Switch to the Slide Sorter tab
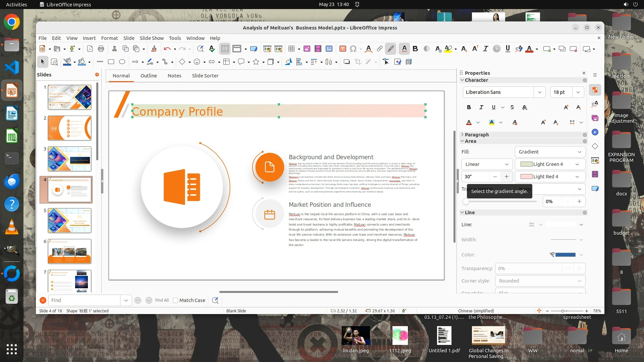Screen dimensions: 644x362 tap(205, 76)
